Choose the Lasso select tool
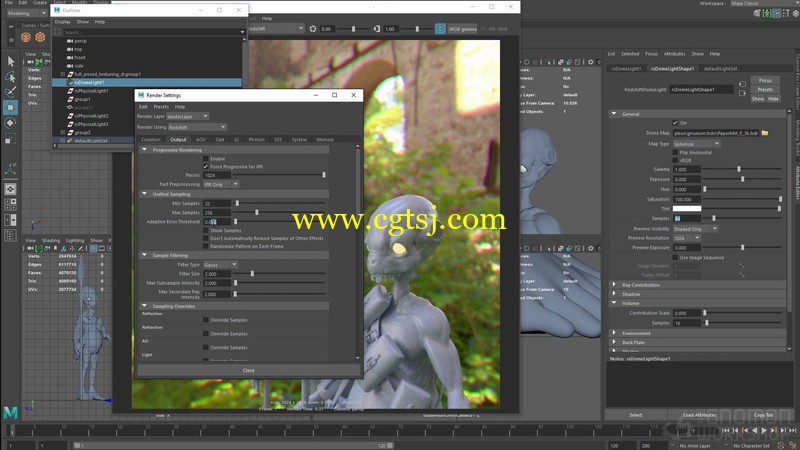This screenshot has height=450, width=800. point(10,77)
